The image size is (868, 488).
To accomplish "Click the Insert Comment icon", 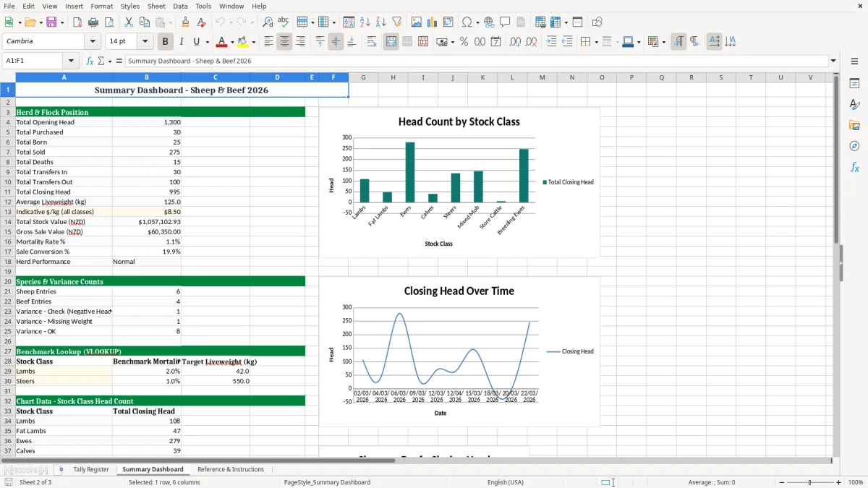I will 505,22.
